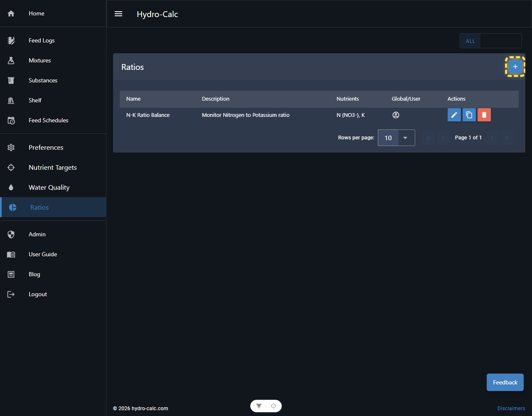Toggle the hamburger navigation menu
532x416 pixels.
pos(118,14)
